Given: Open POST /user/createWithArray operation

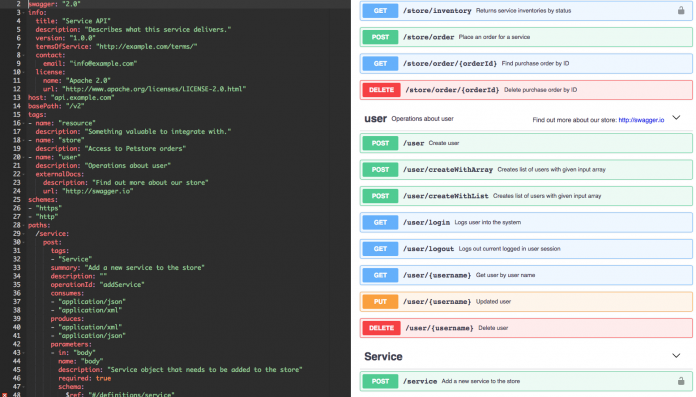Looking at the screenshot, I should click(x=526, y=169).
